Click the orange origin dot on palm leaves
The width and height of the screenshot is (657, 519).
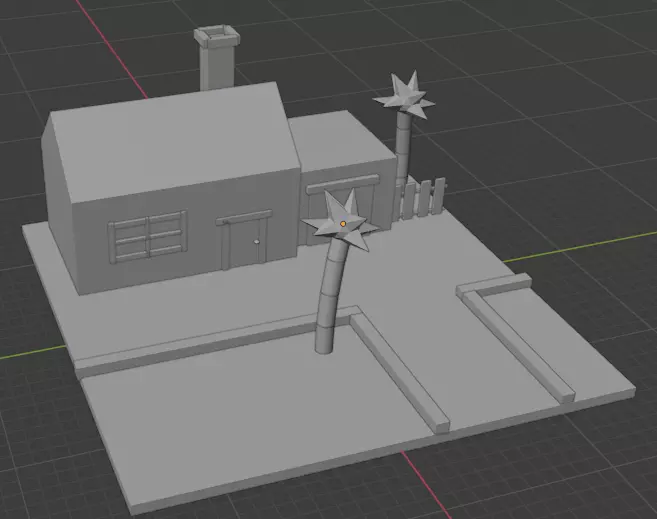(343, 224)
